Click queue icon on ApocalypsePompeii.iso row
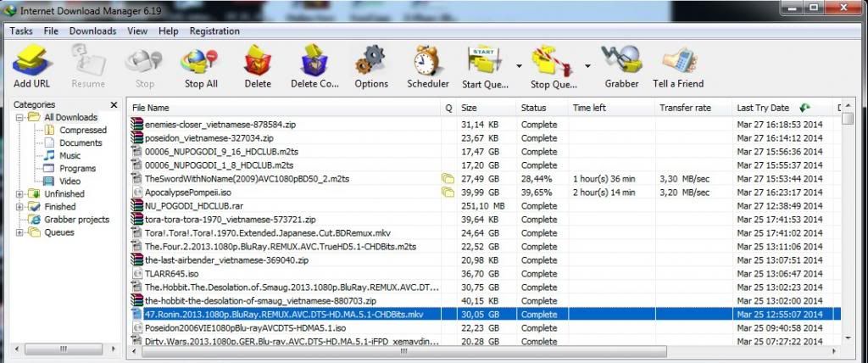 coord(448,193)
